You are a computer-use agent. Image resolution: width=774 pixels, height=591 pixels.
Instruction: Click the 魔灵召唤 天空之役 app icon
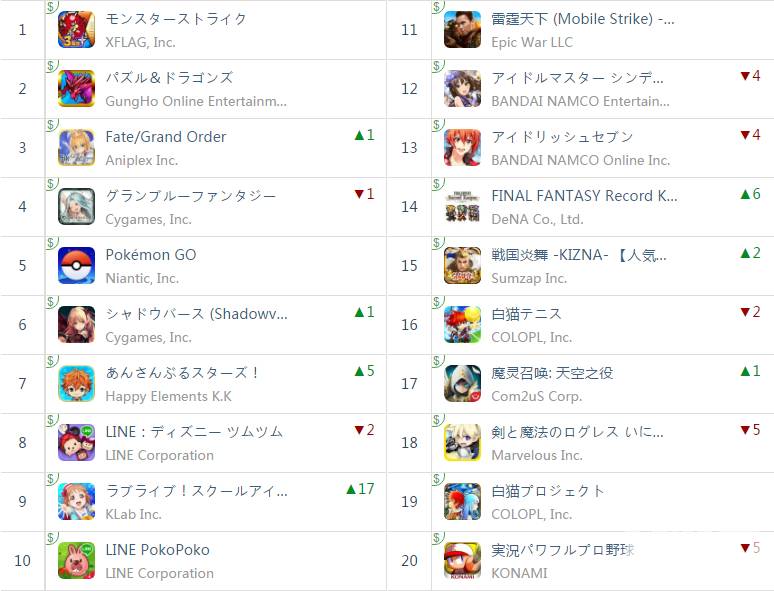463,384
